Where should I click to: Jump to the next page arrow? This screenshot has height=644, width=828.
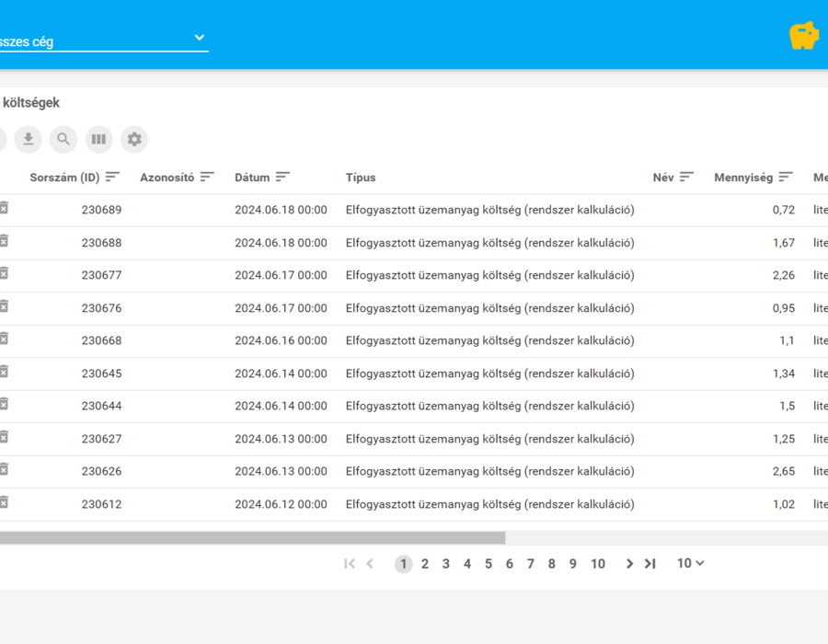click(629, 564)
